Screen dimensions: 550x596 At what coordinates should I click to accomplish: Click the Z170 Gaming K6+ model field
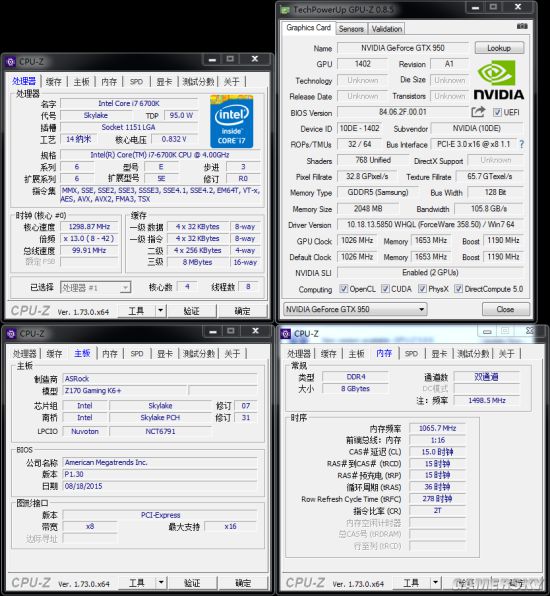[125, 391]
